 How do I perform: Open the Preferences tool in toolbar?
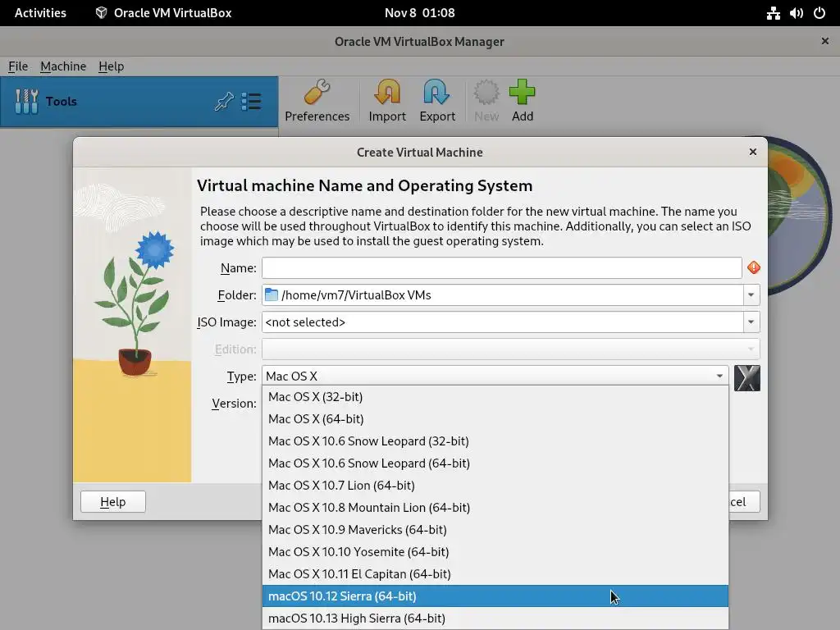pos(317,101)
